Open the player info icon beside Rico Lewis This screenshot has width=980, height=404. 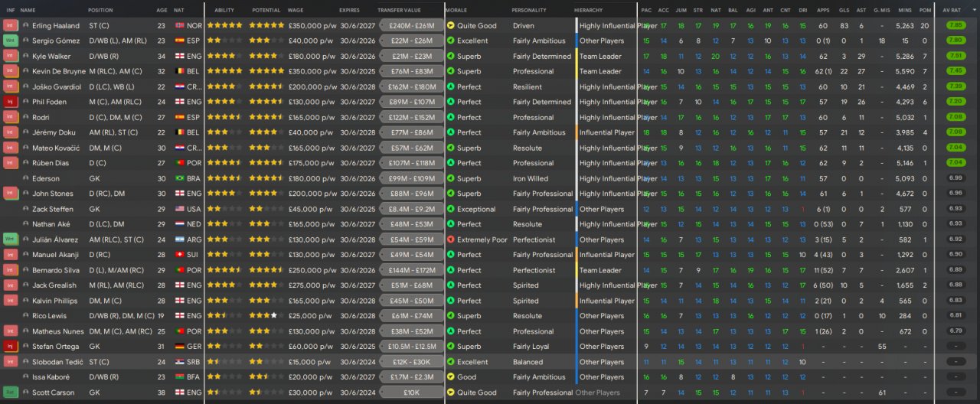point(26,316)
